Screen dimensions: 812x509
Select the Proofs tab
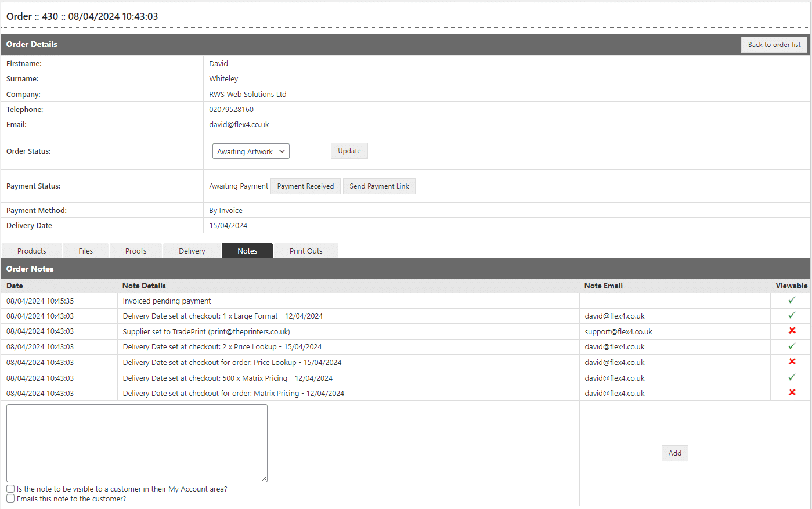[136, 251]
